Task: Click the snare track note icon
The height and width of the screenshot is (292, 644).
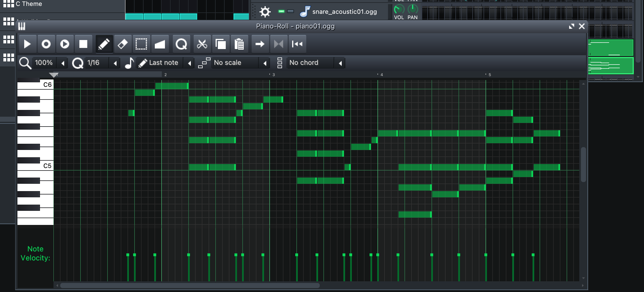Action: point(305,12)
